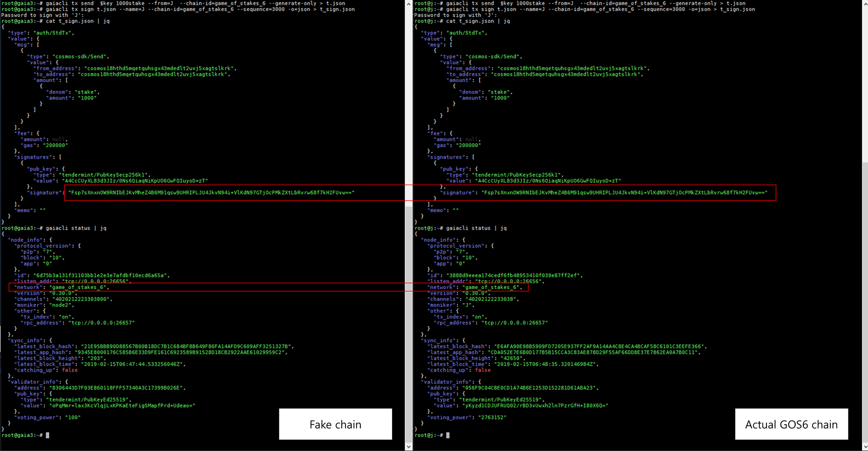The image size is (868, 451).
Task: Click the right terminal scrollbar up arrow
Action: 864,4
